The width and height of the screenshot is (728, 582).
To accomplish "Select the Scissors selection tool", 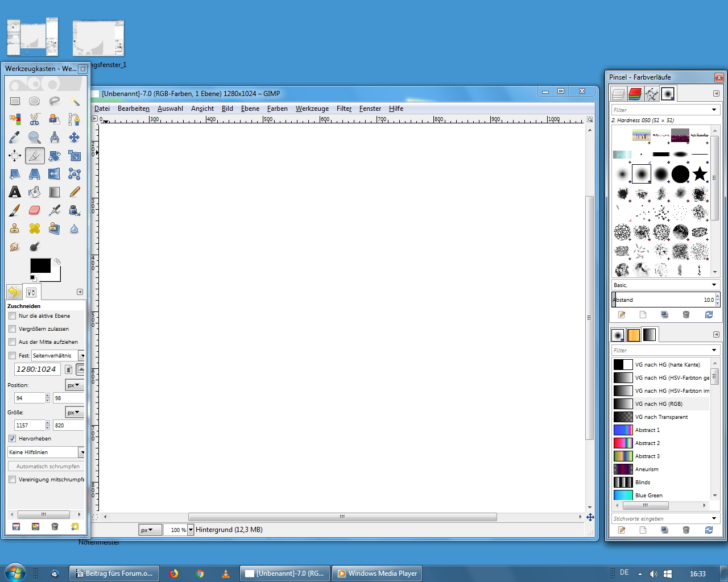I will pos(35,119).
